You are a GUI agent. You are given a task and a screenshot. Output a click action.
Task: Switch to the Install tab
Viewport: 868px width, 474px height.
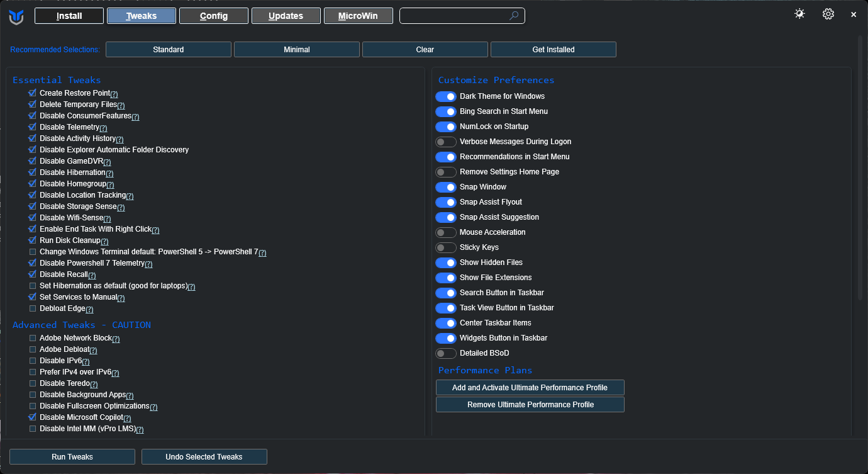point(69,16)
